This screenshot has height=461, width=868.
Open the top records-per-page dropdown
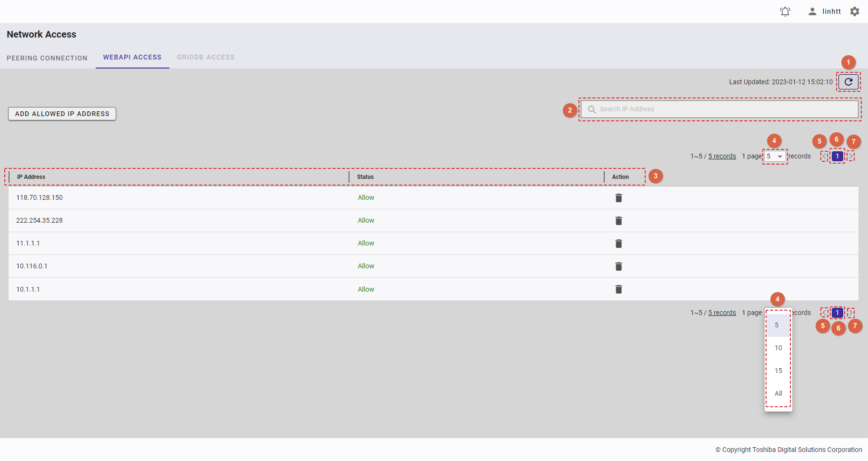[x=775, y=157]
